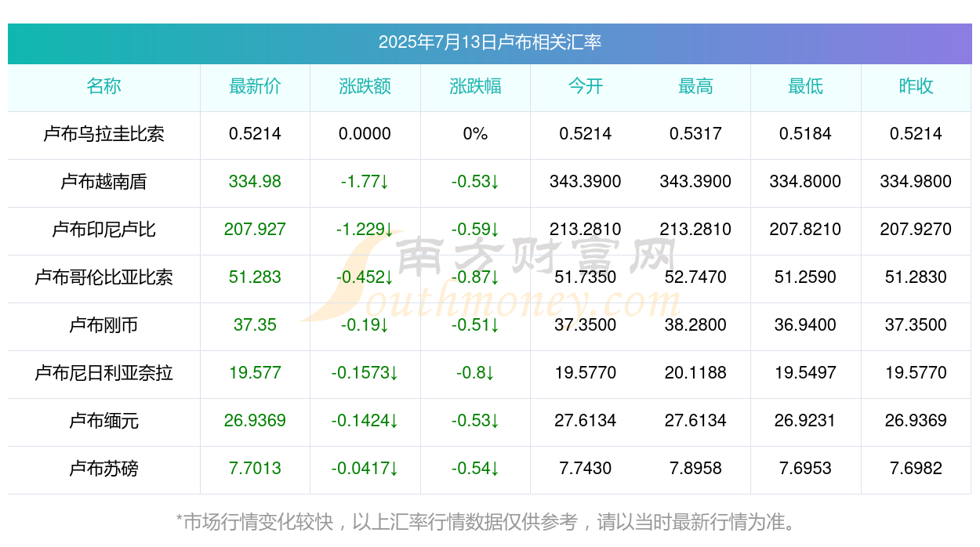980x547 pixels.
Task: Click lowest value 36.9400
Action: click(x=806, y=325)
